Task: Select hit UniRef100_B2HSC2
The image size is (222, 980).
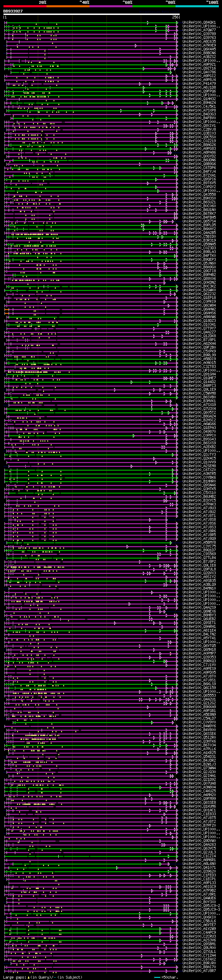Action: (x=199, y=420)
